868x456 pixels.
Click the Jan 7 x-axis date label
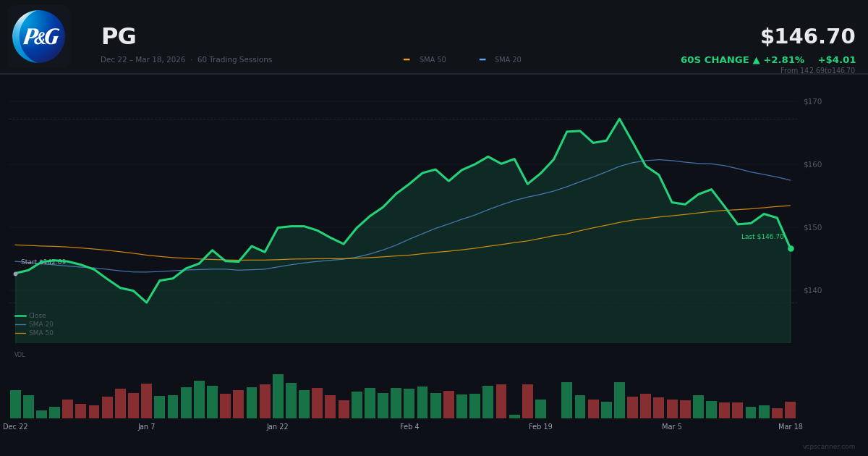point(147,427)
